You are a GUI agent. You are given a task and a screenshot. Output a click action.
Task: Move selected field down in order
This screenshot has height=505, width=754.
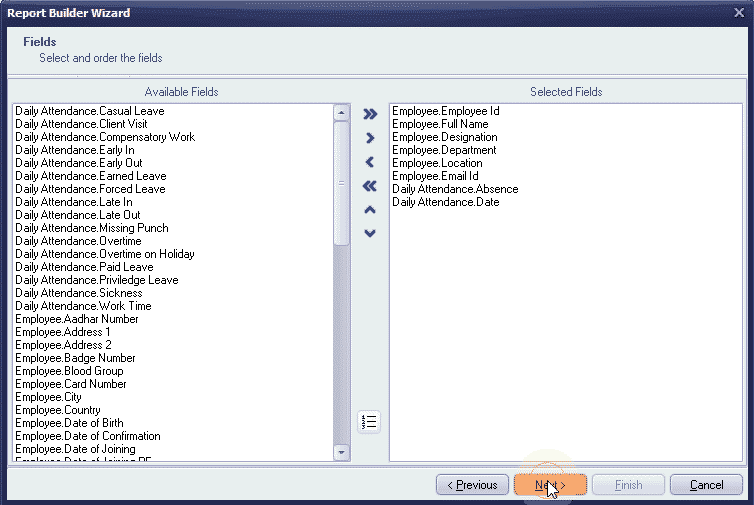click(370, 233)
